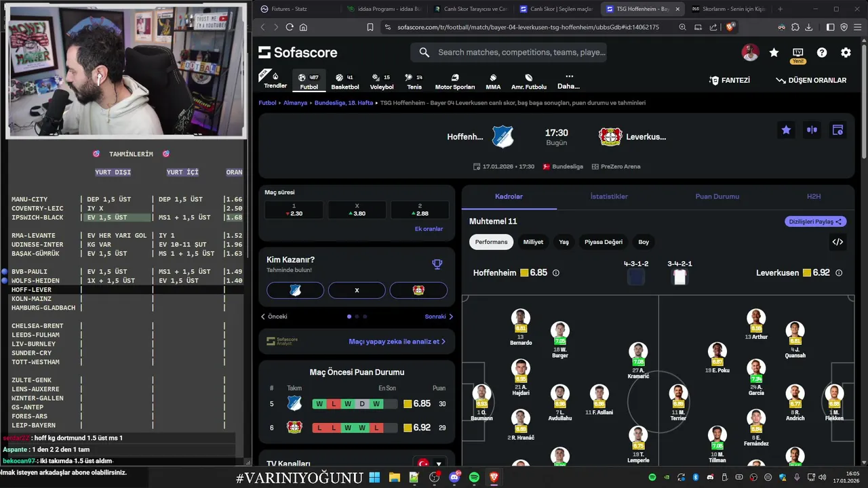Viewport: 868px width, 488px height.
Task: Select the Piyasa Değeri filter chip
Action: point(604,242)
